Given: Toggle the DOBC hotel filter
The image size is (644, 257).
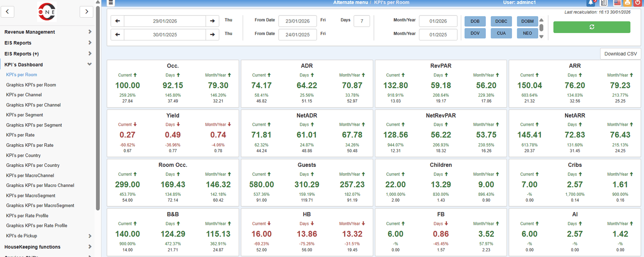Looking at the screenshot, I should point(501,21).
